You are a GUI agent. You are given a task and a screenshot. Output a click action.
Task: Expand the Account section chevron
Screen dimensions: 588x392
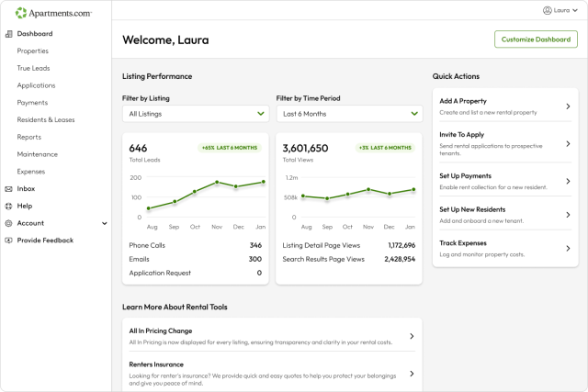pos(105,223)
